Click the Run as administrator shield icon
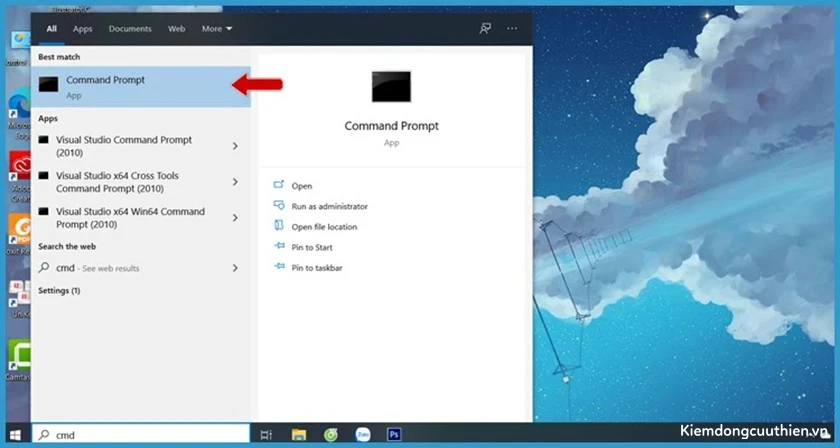Viewport: 840px width, 448px height. 279,205
